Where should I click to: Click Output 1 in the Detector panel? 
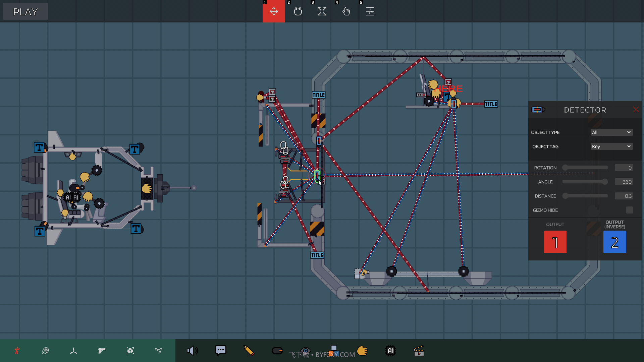click(x=555, y=242)
